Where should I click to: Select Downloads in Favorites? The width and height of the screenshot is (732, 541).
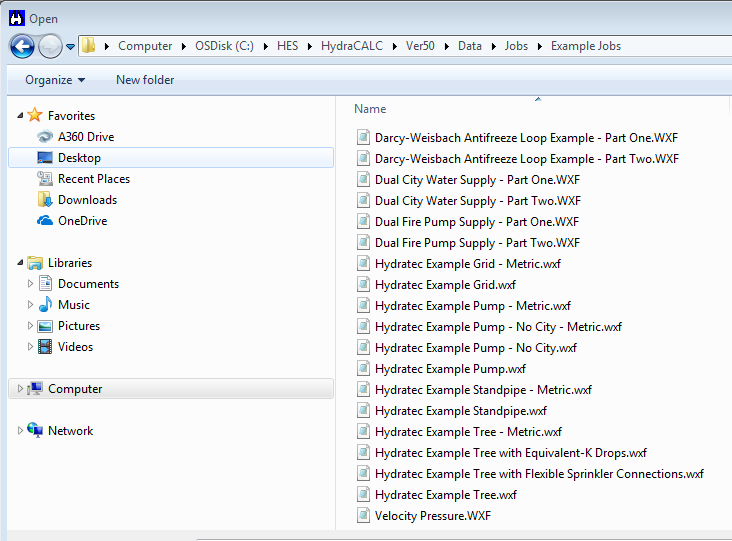coord(87,200)
